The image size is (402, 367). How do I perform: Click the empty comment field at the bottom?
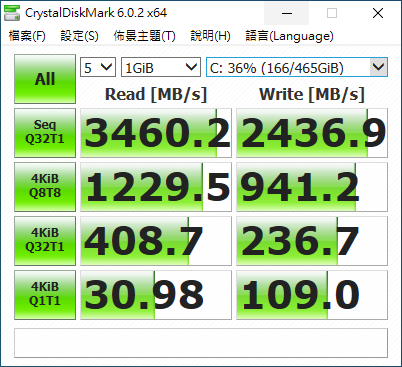click(201, 343)
